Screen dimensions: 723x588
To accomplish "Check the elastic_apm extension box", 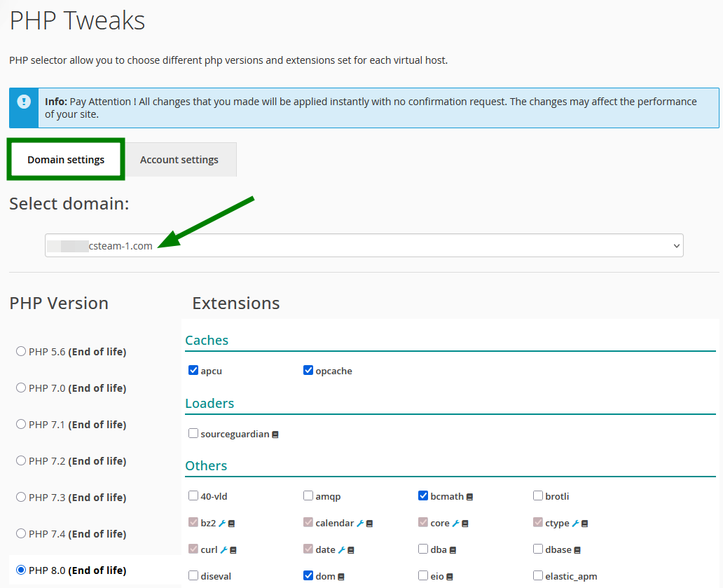I will 538,575.
